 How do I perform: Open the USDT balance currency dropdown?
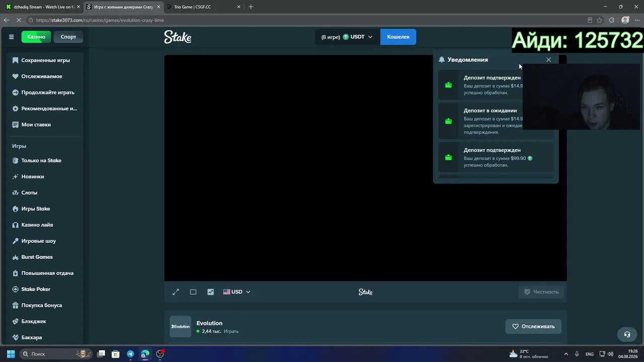coord(347,37)
